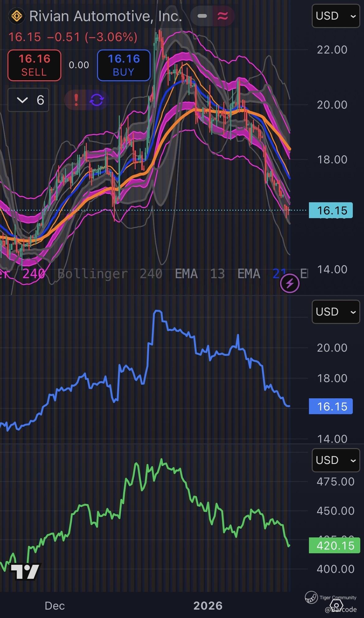The image size is (364, 618).
Task: Tap the 475.00 price axis label
Action: coord(335,482)
